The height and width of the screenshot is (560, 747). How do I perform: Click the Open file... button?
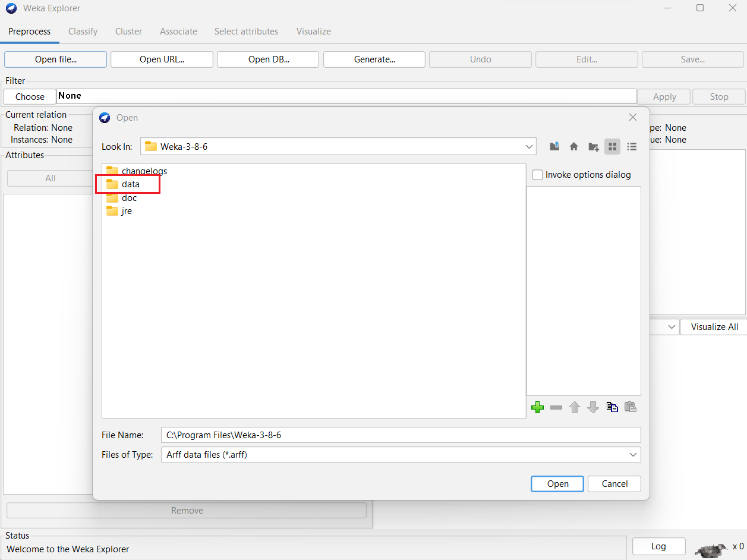click(x=56, y=59)
